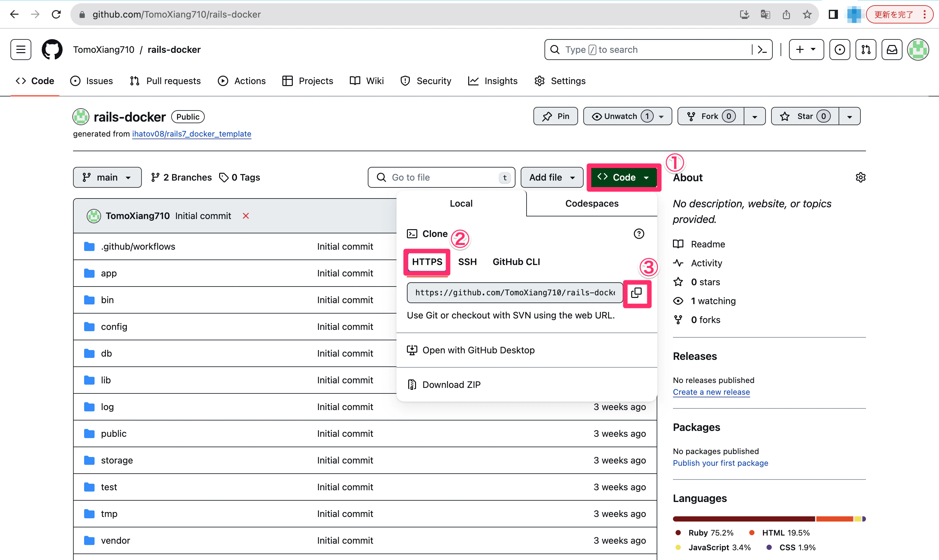Star the rails-docker repository
Viewport: 939px width, 560px height.
(805, 116)
